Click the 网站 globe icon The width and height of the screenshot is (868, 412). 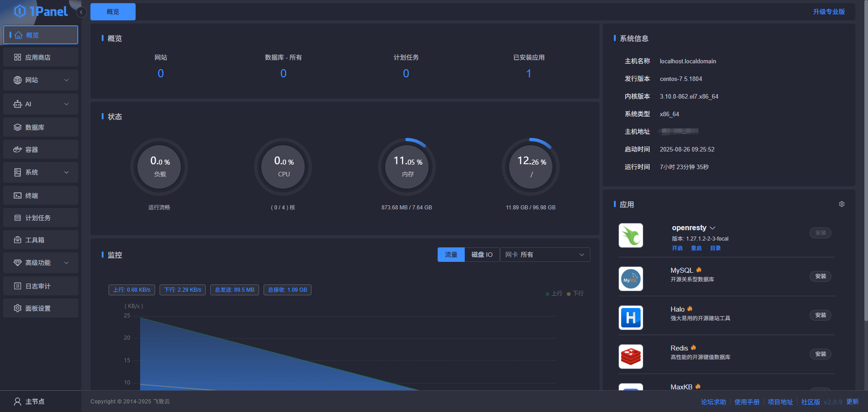(18, 80)
